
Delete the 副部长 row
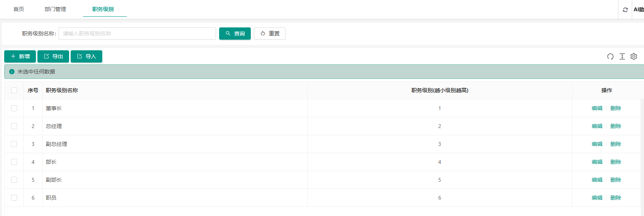click(x=616, y=180)
